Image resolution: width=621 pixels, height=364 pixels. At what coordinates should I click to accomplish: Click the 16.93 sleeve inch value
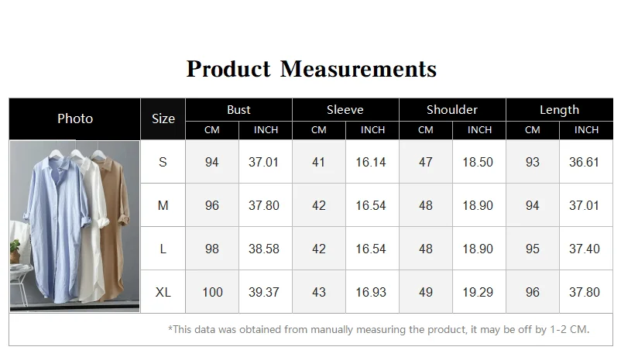(x=372, y=292)
